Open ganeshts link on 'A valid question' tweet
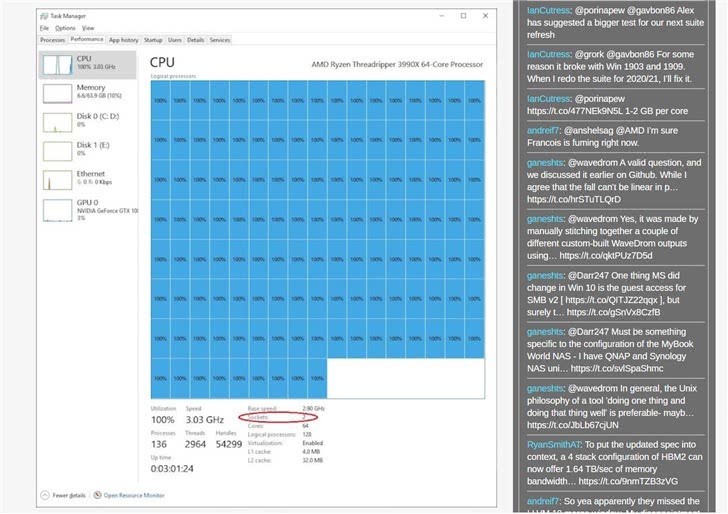 click(x=545, y=163)
